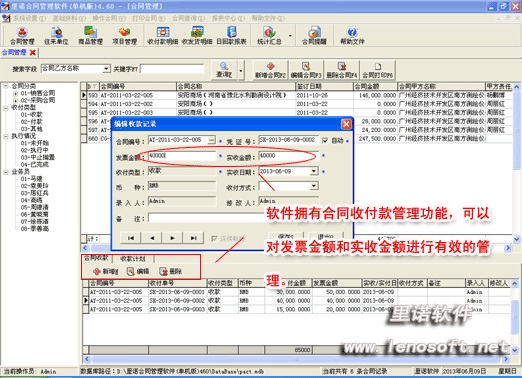Click the 查询 search icon button
The image size is (522, 378).
click(224, 70)
